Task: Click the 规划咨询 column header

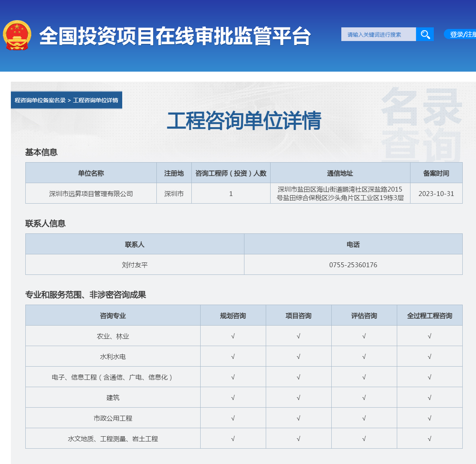Action: pyautogui.click(x=233, y=316)
